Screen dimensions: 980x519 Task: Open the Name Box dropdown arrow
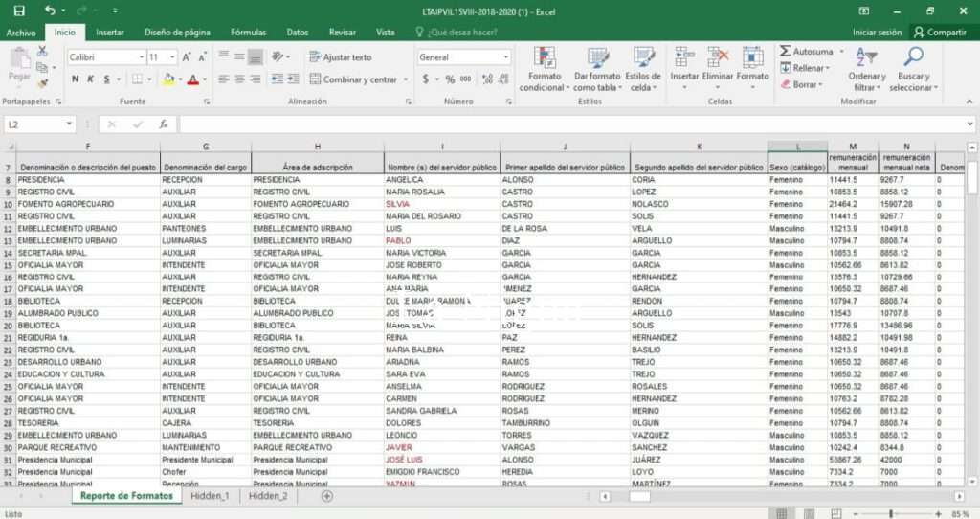click(70, 124)
